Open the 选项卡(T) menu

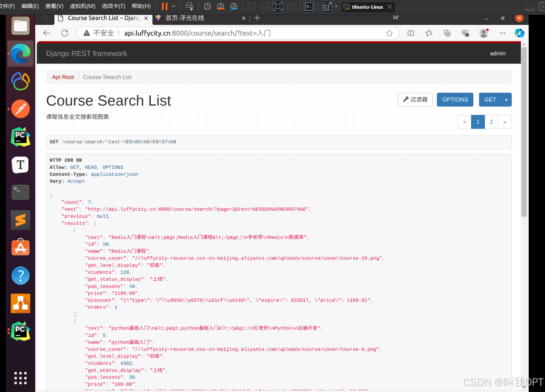pyautogui.click(x=113, y=6)
